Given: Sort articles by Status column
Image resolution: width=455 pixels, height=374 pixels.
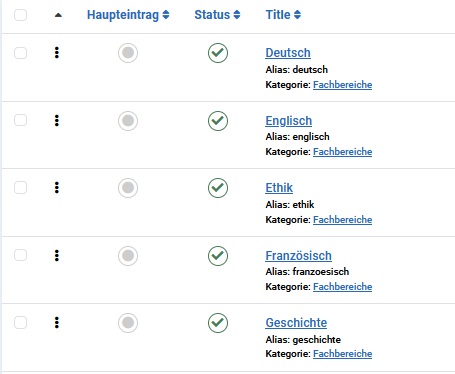Looking at the screenshot, I should (217, 15).
